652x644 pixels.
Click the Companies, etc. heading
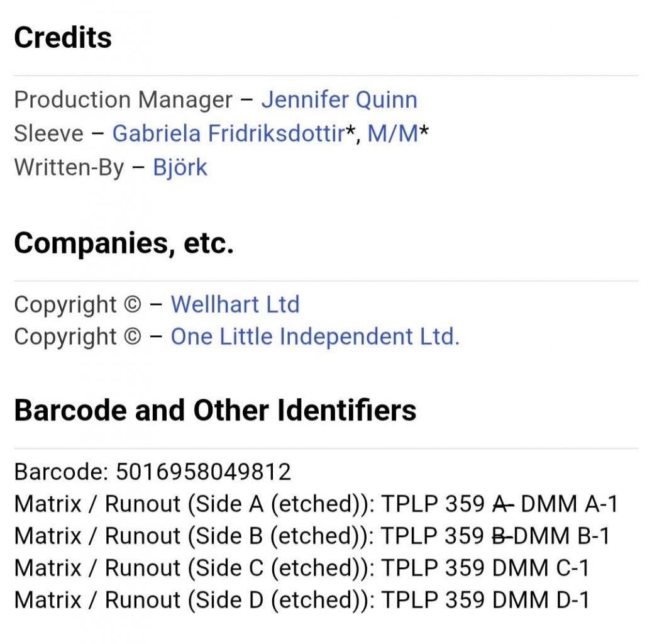pos(124,243)
